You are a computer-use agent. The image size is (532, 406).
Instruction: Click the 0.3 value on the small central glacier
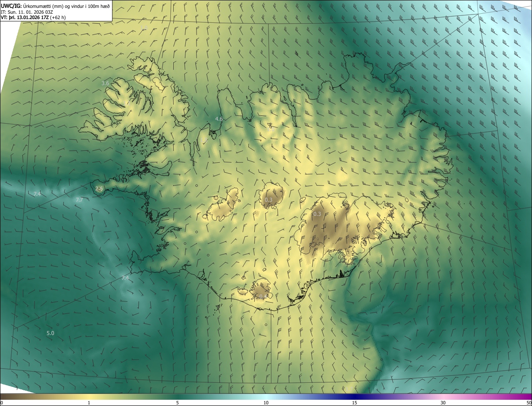[268, 200]
